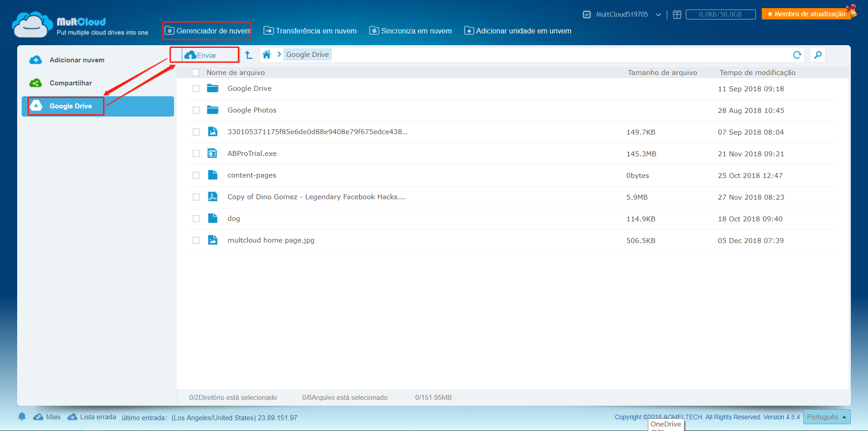Click the image icon for 330105371175f85e file
The width and height of the screenshot is (868, 431).
click(212, 131)
